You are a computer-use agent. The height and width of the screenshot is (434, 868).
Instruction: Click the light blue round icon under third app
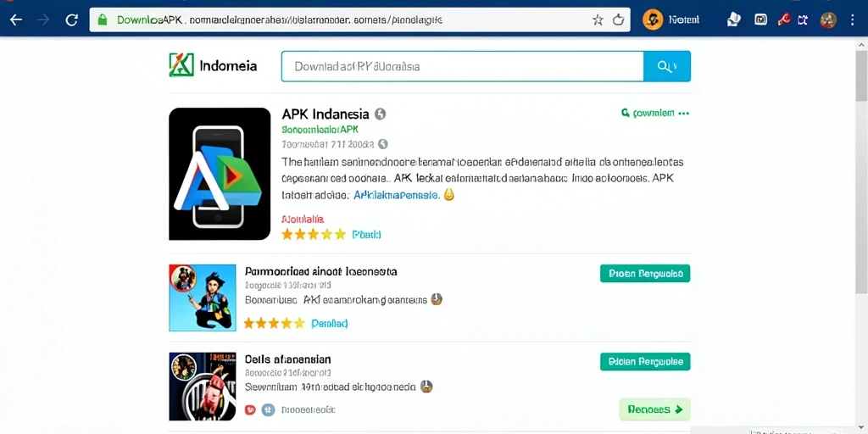coord(268,410)
